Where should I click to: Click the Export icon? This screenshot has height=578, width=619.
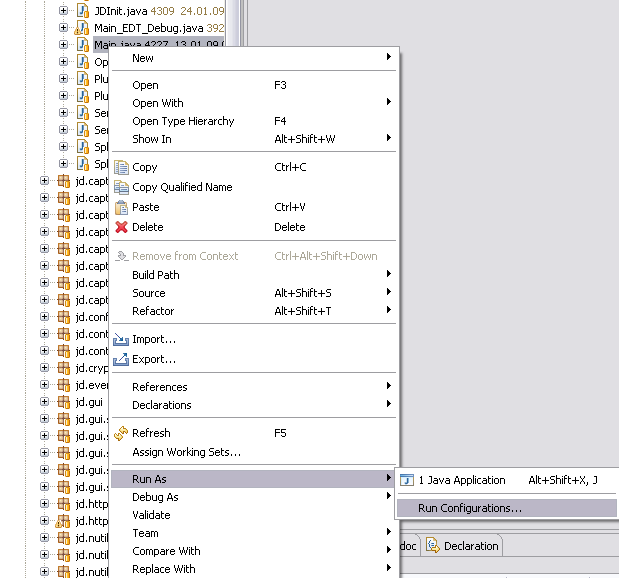[x=122, y=359]
